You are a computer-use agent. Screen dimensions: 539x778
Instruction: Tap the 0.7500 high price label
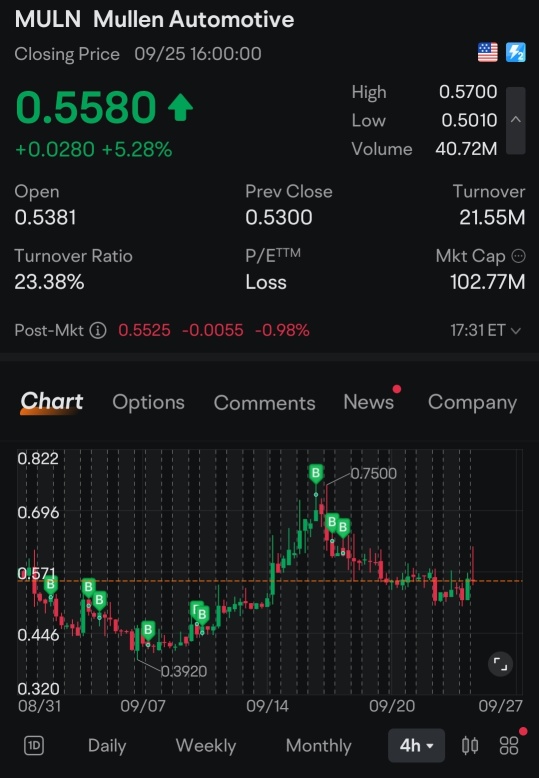tap(373, 473)
